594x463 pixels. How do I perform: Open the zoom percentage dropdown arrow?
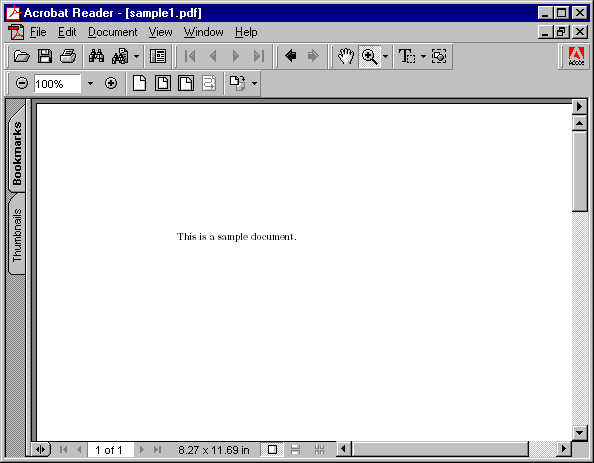pos(90,83)
